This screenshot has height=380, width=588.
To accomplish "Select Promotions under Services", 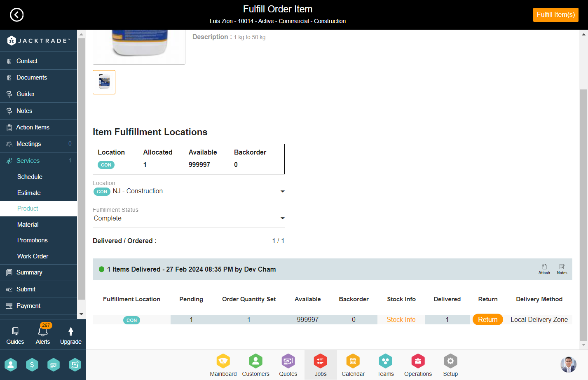I will click(33, 240).
